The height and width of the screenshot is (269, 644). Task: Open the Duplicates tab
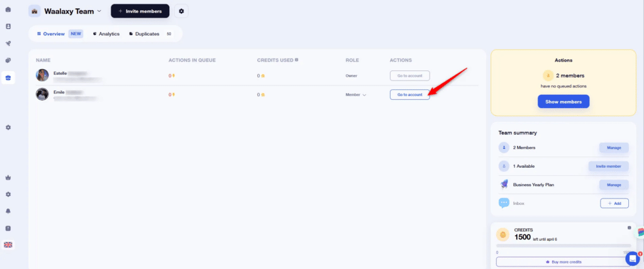(x=147, y=34)
